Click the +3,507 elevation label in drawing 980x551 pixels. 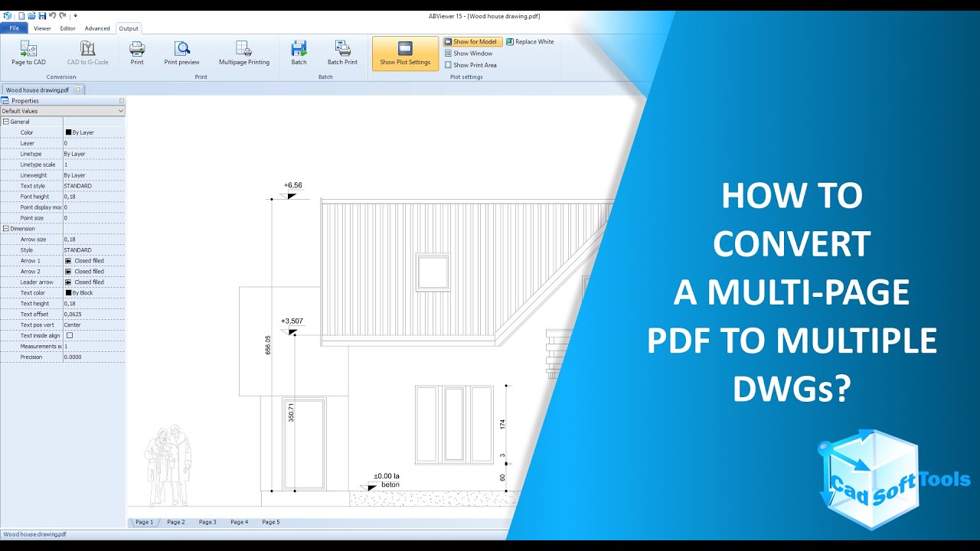point(292,321)
